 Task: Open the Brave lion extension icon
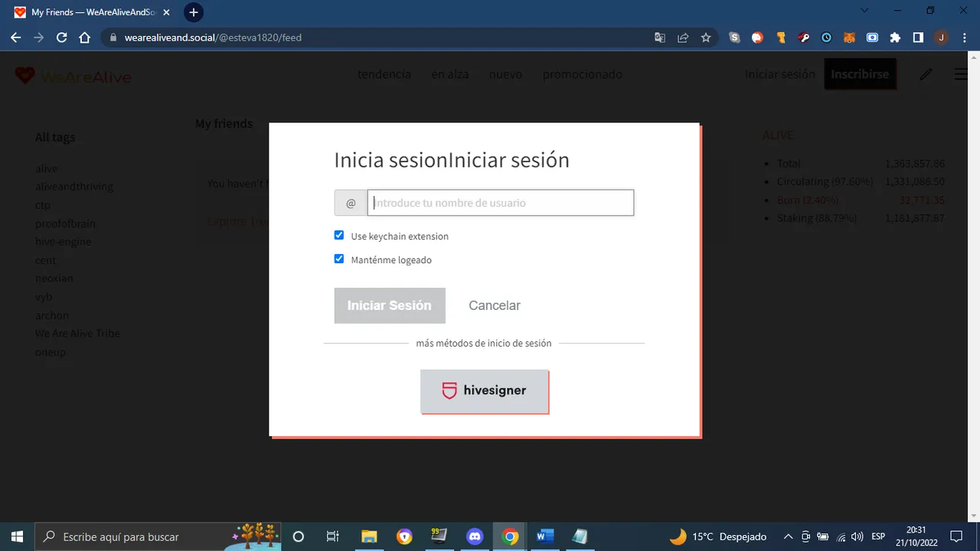coord(758,37)
